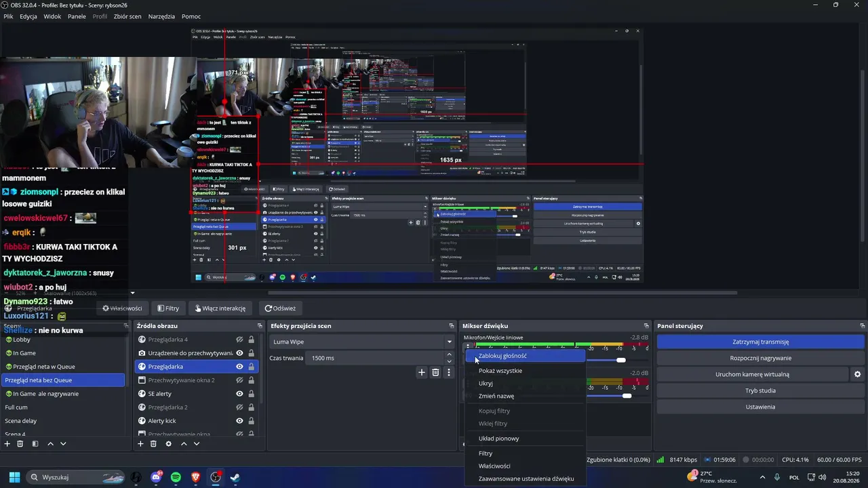Add a new scene with the plus icon
The image size is (868, 488).
pyautogui.click(x=7, y=444)
